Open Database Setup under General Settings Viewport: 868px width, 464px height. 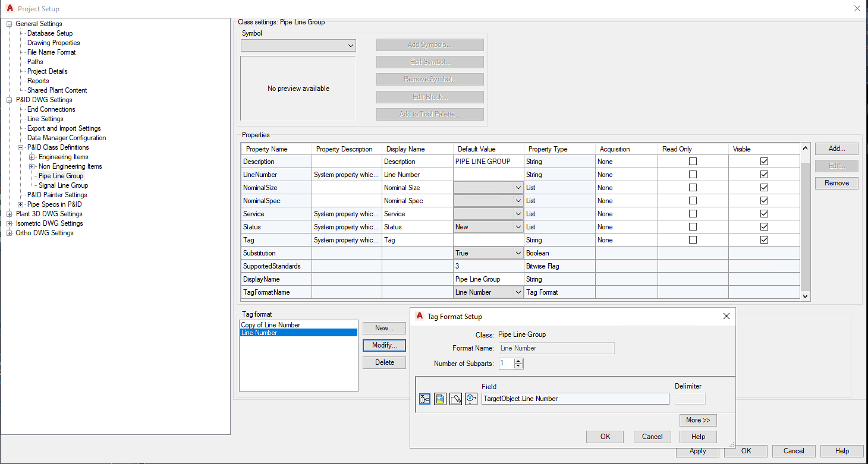coord(49,33)
